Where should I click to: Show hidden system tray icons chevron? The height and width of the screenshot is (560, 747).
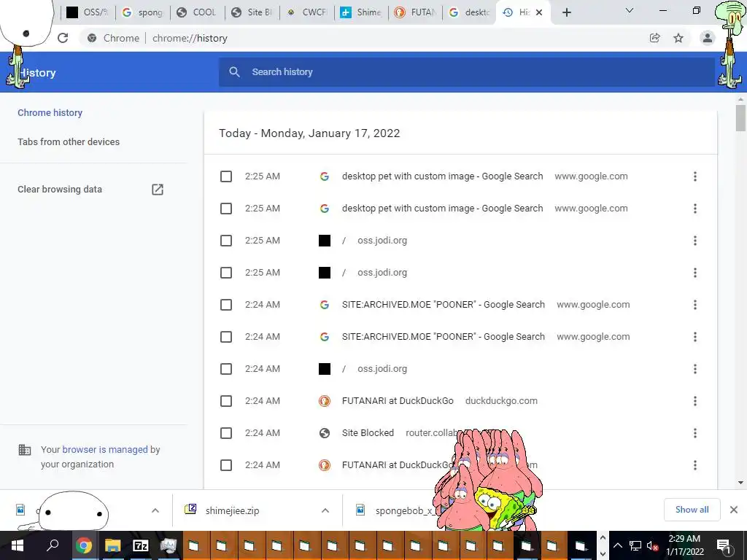pyautogui.click(x=617, y=545)
